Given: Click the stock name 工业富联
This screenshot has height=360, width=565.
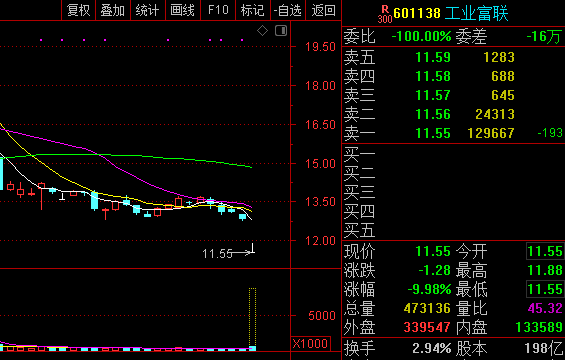Looking at the screenshot, I should point(476,14).
